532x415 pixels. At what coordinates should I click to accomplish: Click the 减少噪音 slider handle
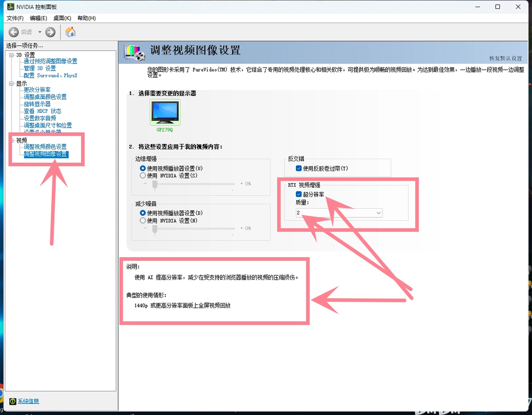pos(155,229)
